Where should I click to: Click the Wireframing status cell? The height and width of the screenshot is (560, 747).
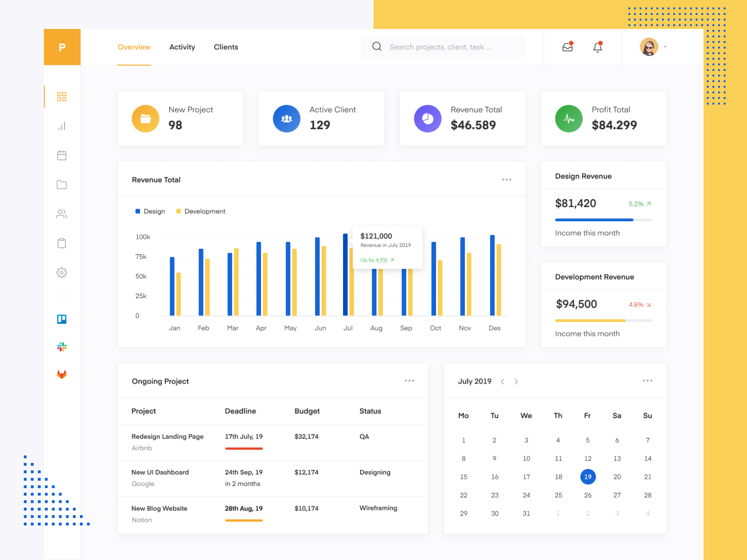click(x=378, y=508)
